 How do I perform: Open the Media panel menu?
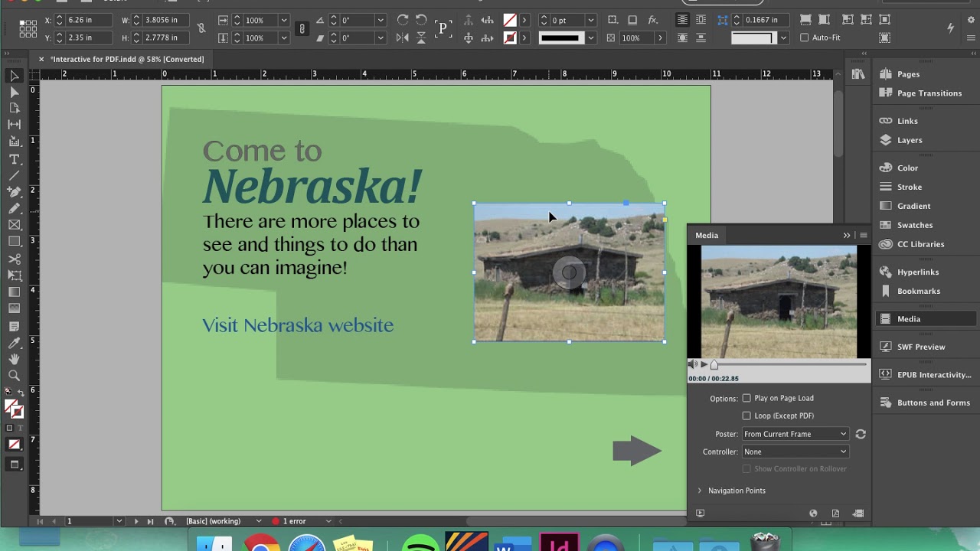point(863,236)
